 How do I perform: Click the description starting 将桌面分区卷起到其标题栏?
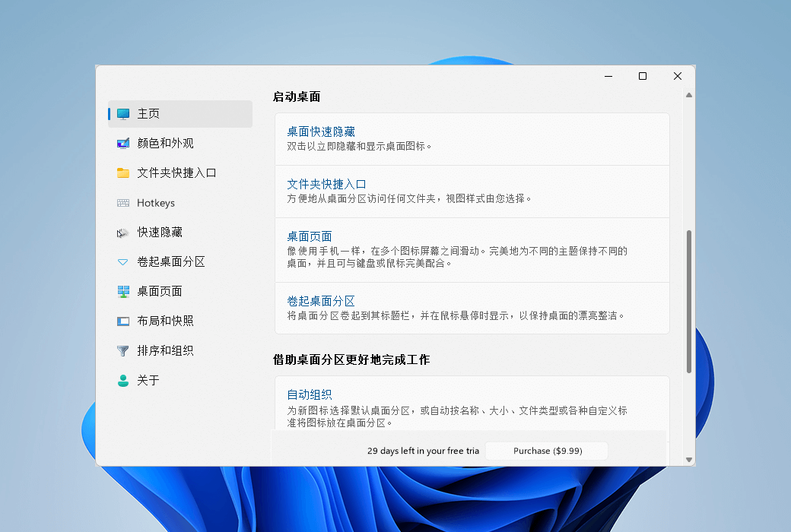point(456,315)
